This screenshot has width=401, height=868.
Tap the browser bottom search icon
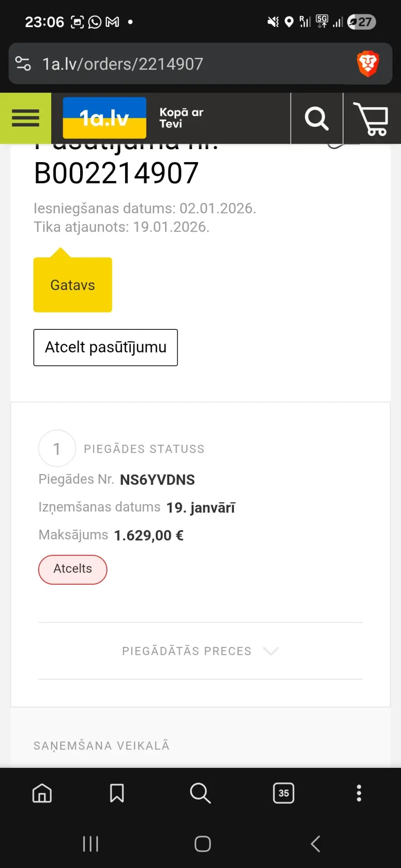click(x=200, y=793)
